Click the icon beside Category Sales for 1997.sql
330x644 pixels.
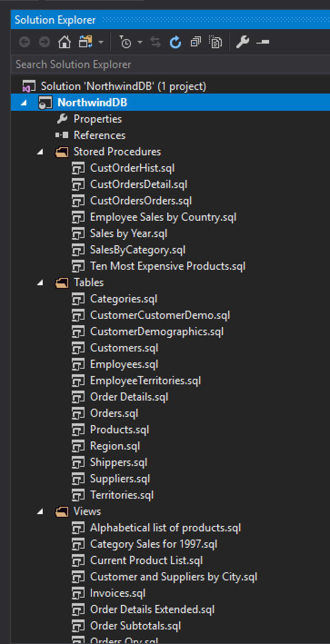(78, 544)
